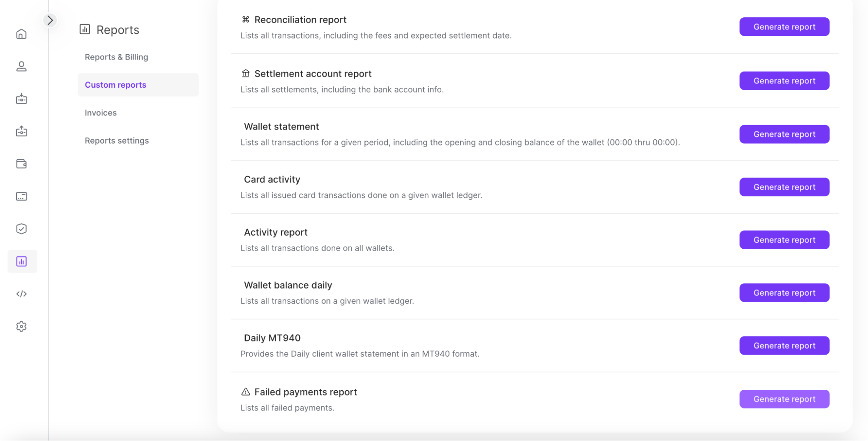Select the Customers person icon
868x441 pixels.
click(x=21, y=66)
